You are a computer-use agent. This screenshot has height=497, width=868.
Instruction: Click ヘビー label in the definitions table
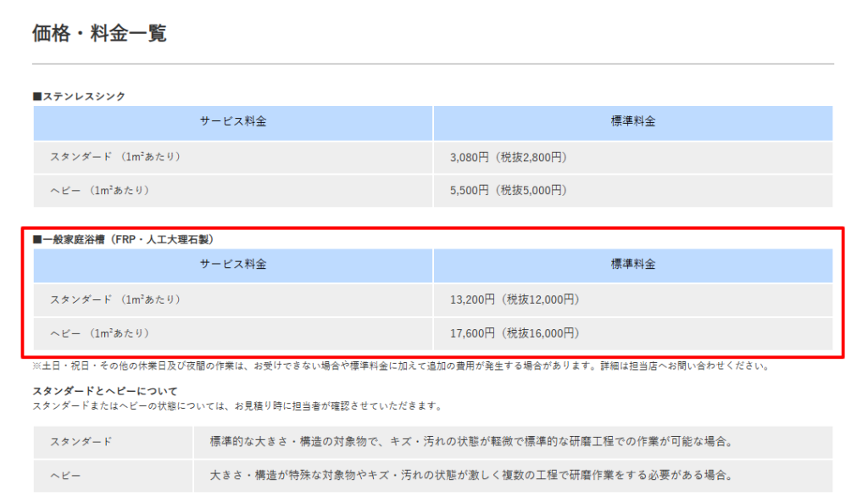coord(113,476)
